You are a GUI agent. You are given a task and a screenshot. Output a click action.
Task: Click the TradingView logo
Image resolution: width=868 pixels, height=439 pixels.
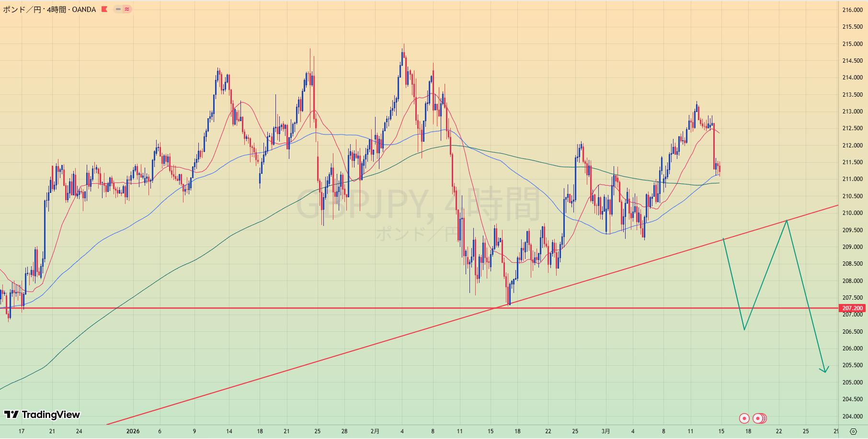click(42, 415)
